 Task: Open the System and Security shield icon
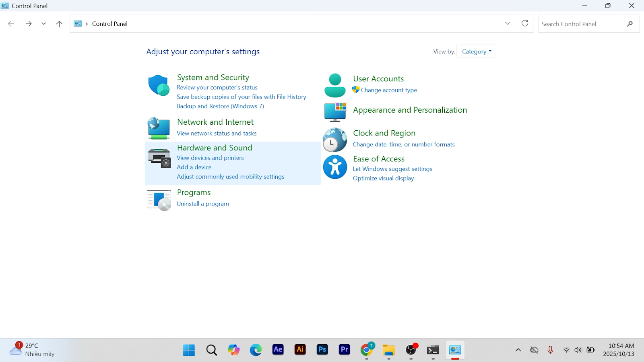159,85
